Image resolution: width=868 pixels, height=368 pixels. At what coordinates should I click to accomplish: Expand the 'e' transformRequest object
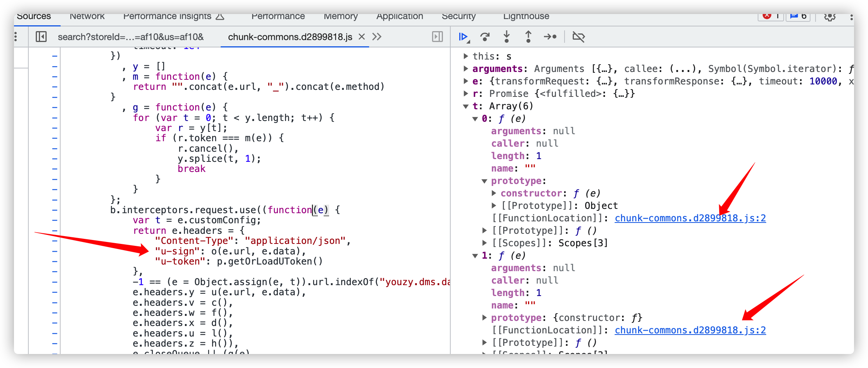(465, 81)
